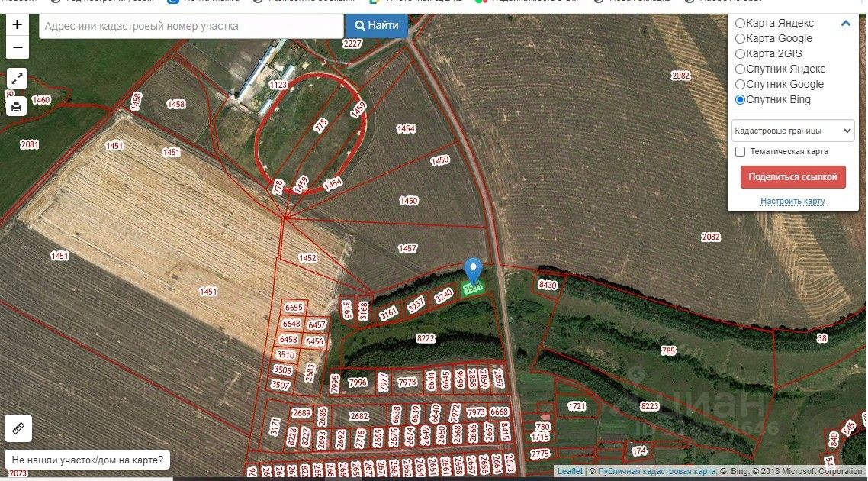Click the Поделиться ссылкой button
This screenshot has width=868, height=481.
point(792,177)
